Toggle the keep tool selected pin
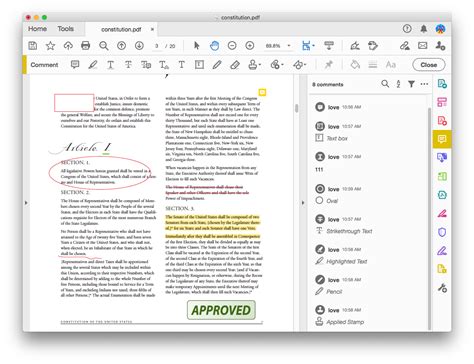 (329, 64)
